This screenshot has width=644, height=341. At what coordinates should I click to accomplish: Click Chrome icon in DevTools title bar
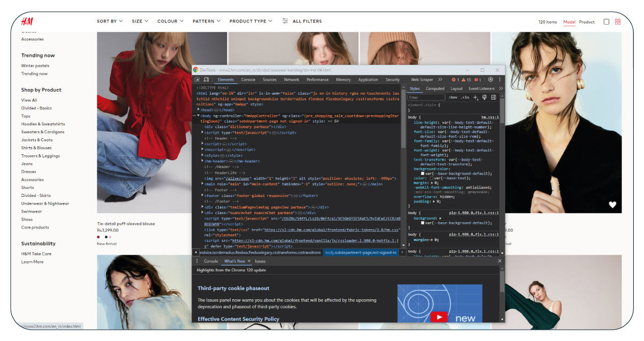click(196, 70)
